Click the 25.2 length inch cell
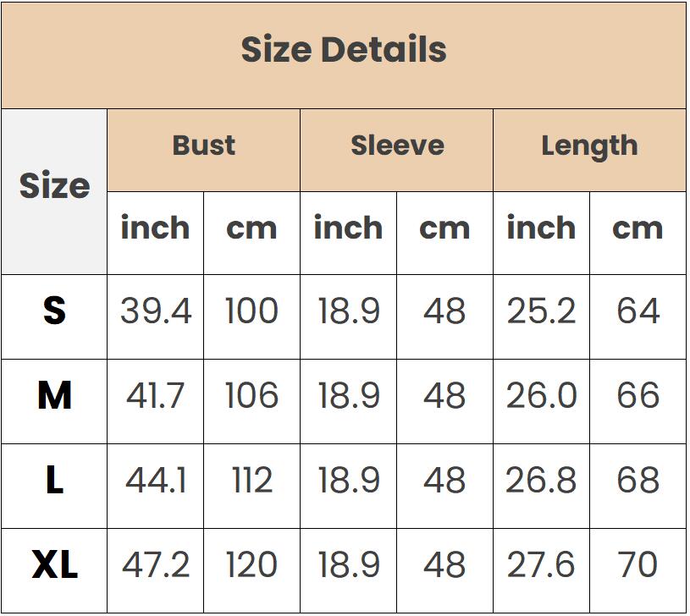This screenshot has width=690, height=616. (541, 317)
